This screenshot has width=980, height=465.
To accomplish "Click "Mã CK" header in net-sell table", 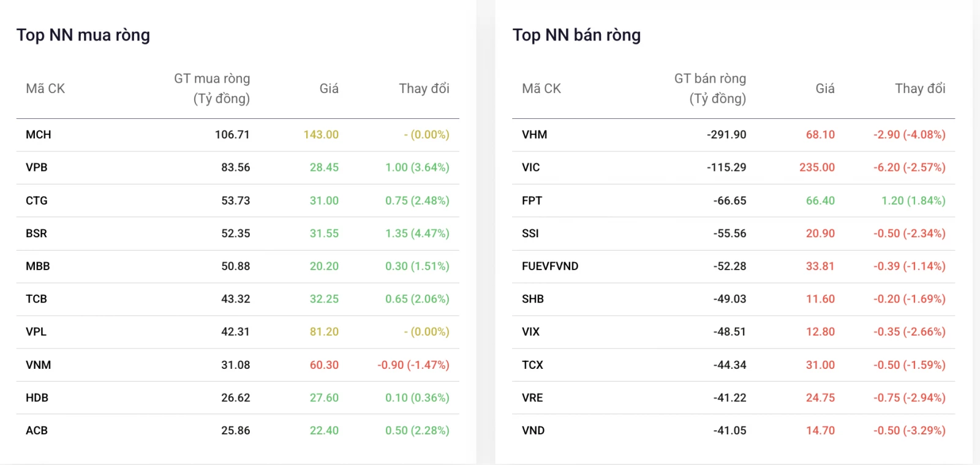I will [541, 89].
